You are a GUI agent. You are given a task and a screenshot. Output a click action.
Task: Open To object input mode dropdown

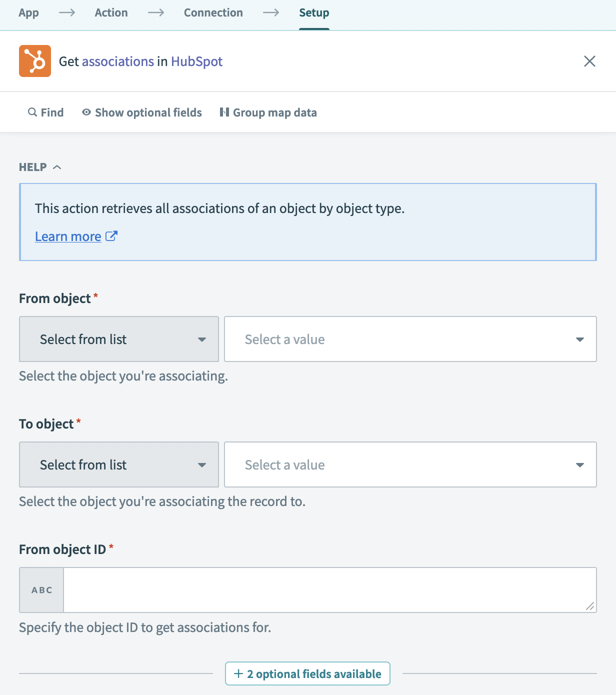(119, 464)
